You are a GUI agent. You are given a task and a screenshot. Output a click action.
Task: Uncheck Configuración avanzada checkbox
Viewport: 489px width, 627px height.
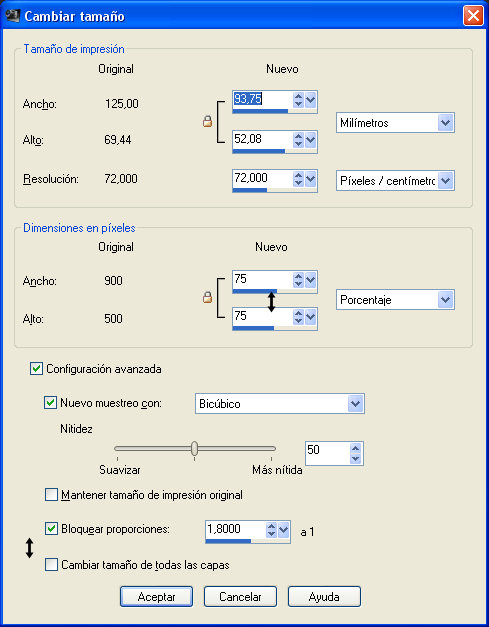[x=36, y=368]
